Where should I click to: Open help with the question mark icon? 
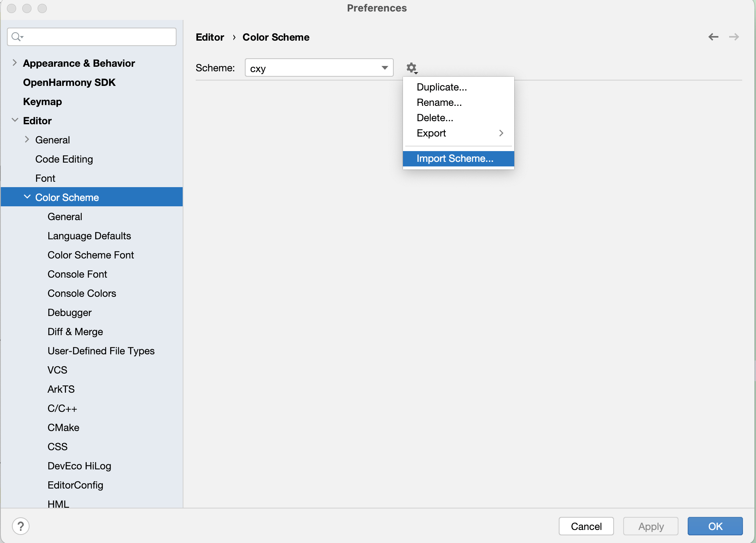coord(21,526)
